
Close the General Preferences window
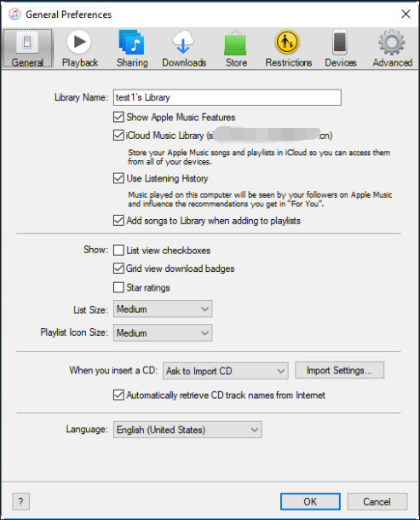(406, 14)
